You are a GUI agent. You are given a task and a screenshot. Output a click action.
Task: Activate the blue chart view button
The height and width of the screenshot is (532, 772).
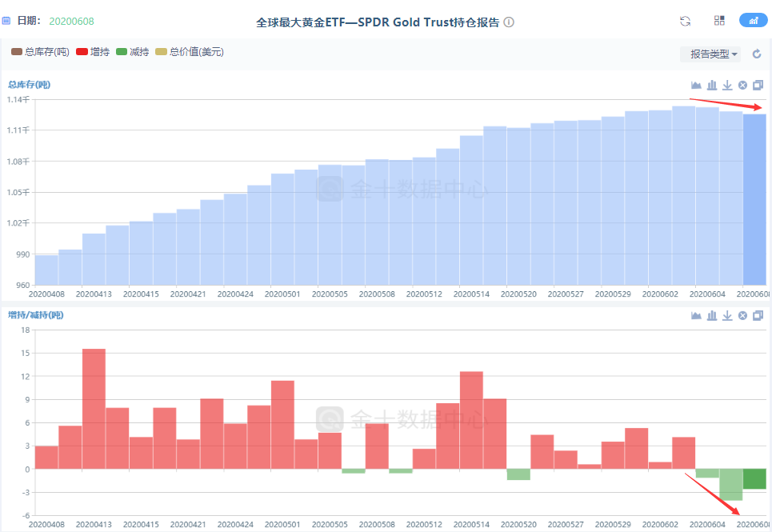[754, 20]
